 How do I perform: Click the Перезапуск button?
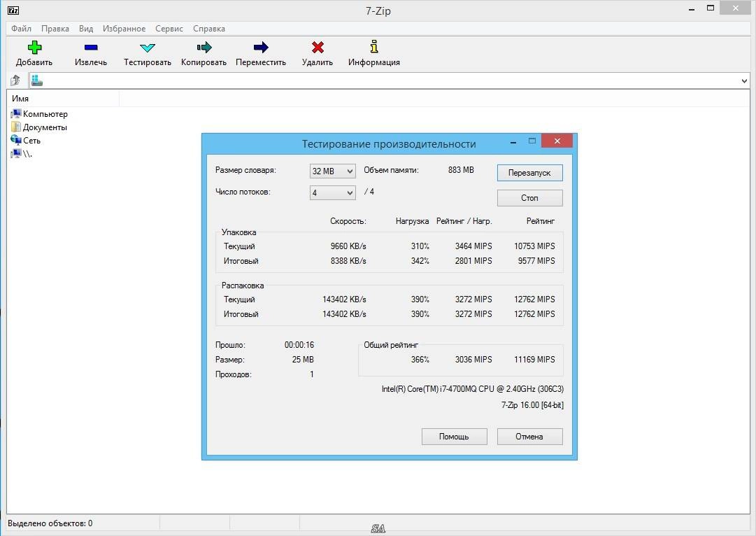[529, 173]
